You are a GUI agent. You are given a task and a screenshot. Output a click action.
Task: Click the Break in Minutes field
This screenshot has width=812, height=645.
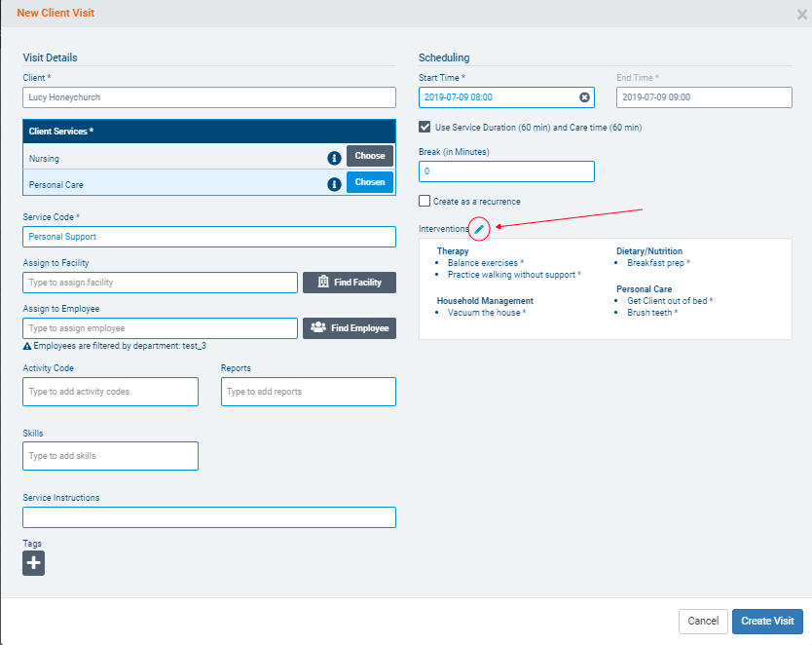click(506, 171)
